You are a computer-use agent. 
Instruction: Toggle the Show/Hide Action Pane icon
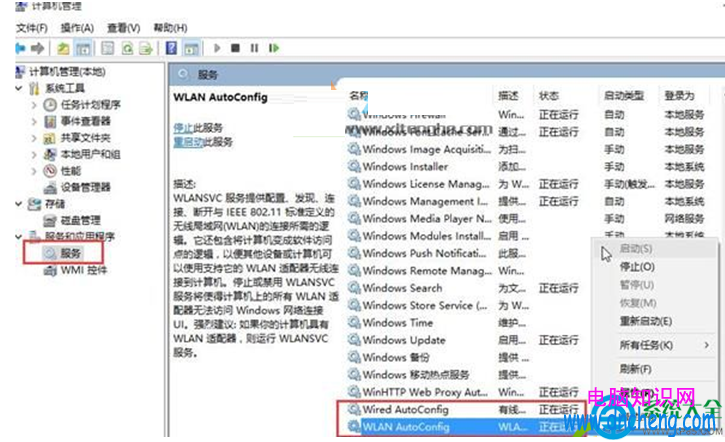(x=191, y=48)
